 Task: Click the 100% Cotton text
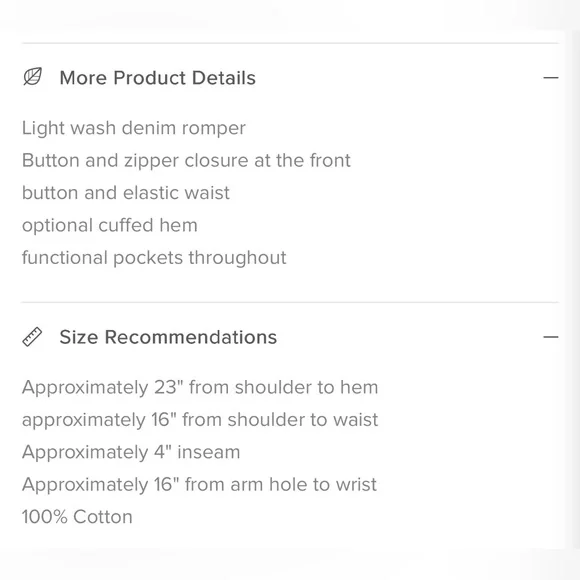(x=77, y=517)
